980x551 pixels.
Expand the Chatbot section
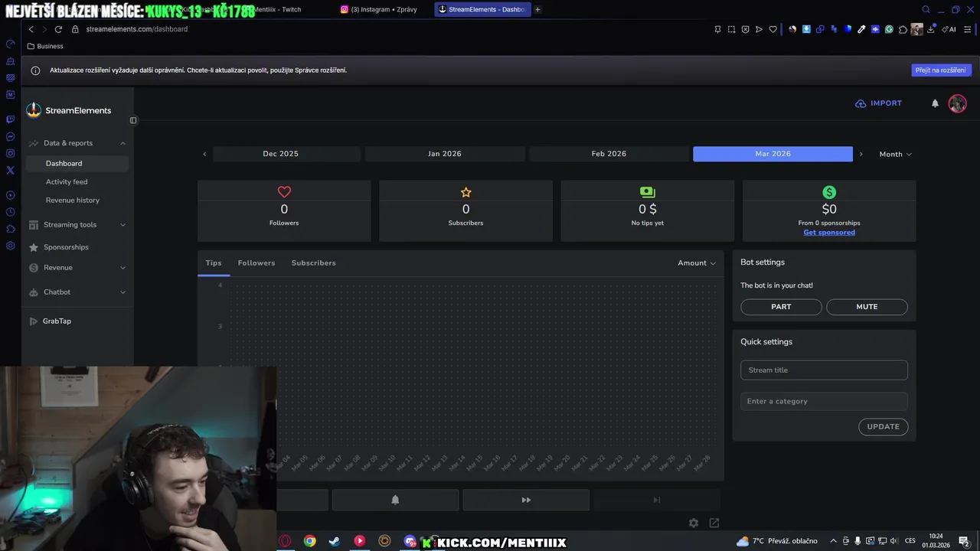pyautogui.click(x=122, y=292)
